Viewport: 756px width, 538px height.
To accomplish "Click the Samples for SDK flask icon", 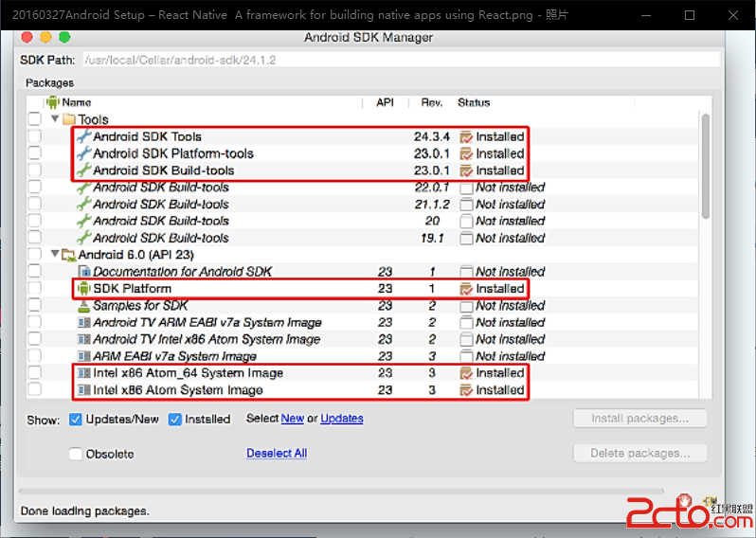I will pos(84,306).
